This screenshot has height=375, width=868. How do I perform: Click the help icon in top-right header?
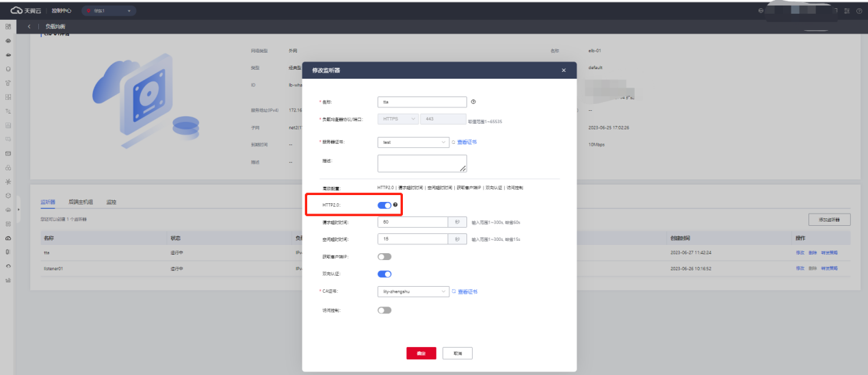click(859, 11)
